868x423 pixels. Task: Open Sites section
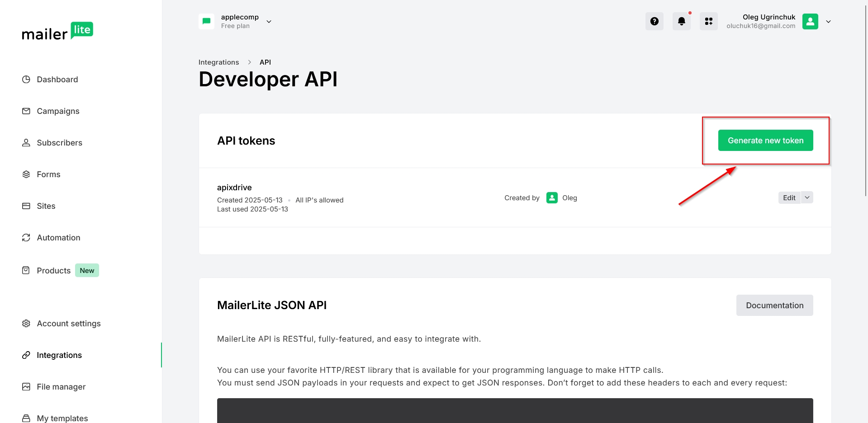[46, 206]
